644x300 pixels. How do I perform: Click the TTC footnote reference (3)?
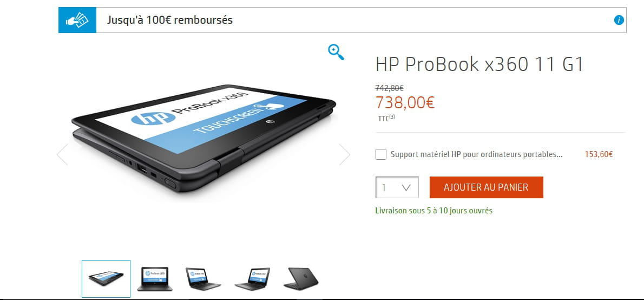392,117
